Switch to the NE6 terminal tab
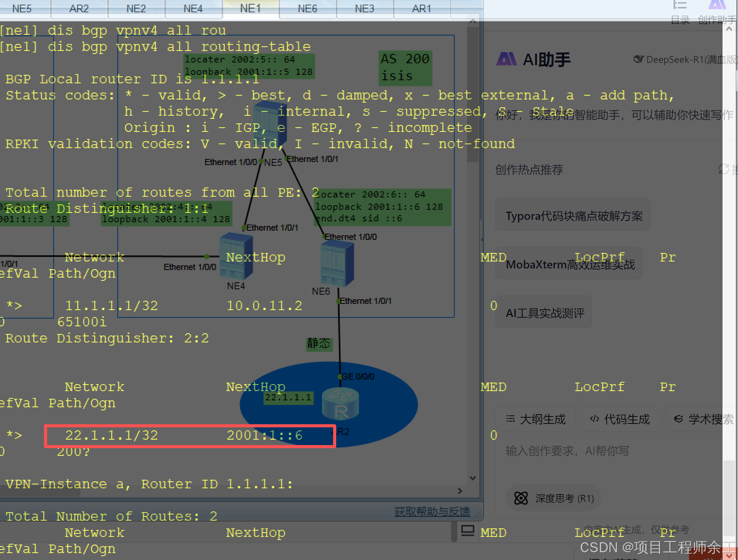The image size is (738, 560). point(308,8)
